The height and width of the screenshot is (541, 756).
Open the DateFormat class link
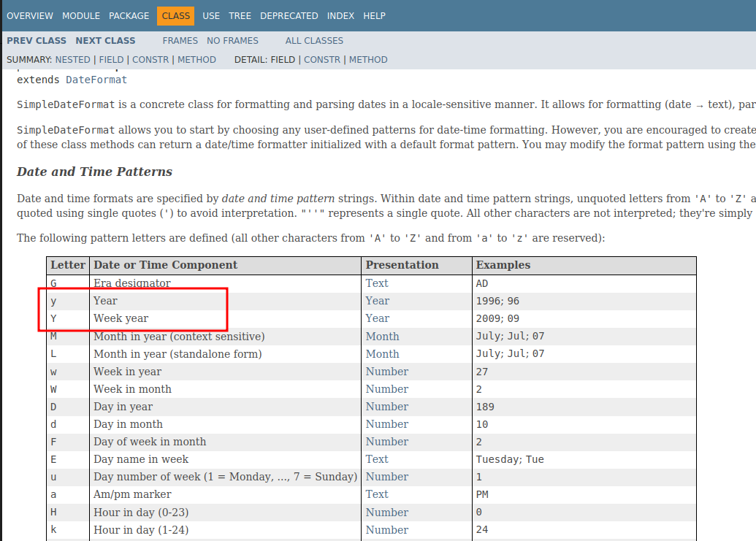[x=96, y=79]
